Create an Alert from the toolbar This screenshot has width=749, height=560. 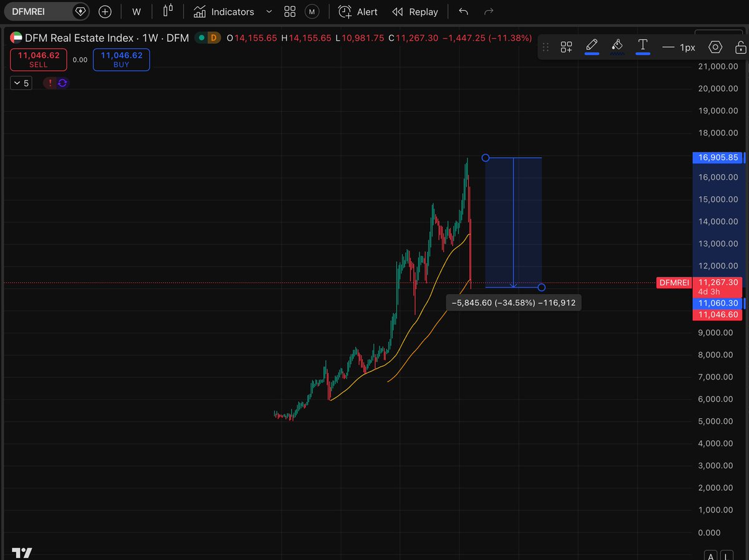[x=358, y=12]
